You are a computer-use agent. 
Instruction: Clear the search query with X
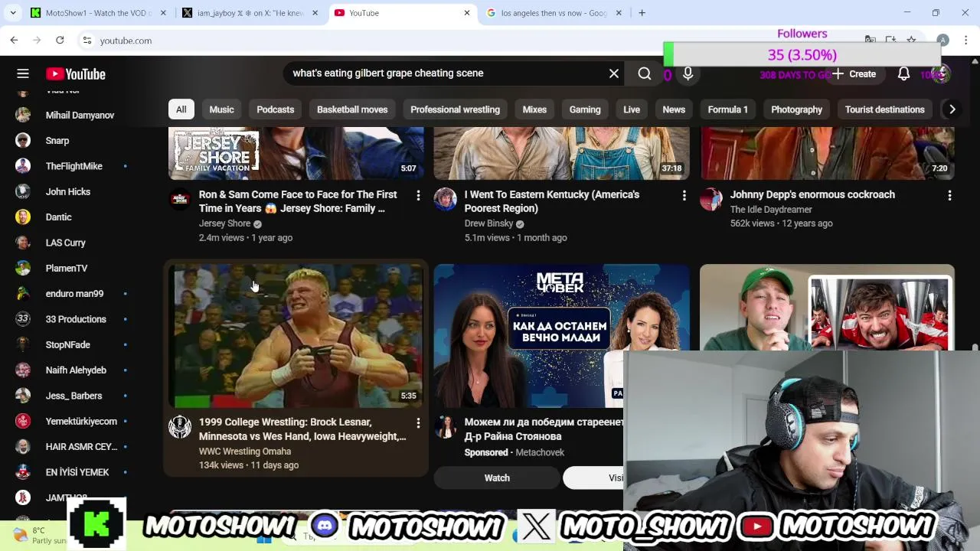pos(614,73)
